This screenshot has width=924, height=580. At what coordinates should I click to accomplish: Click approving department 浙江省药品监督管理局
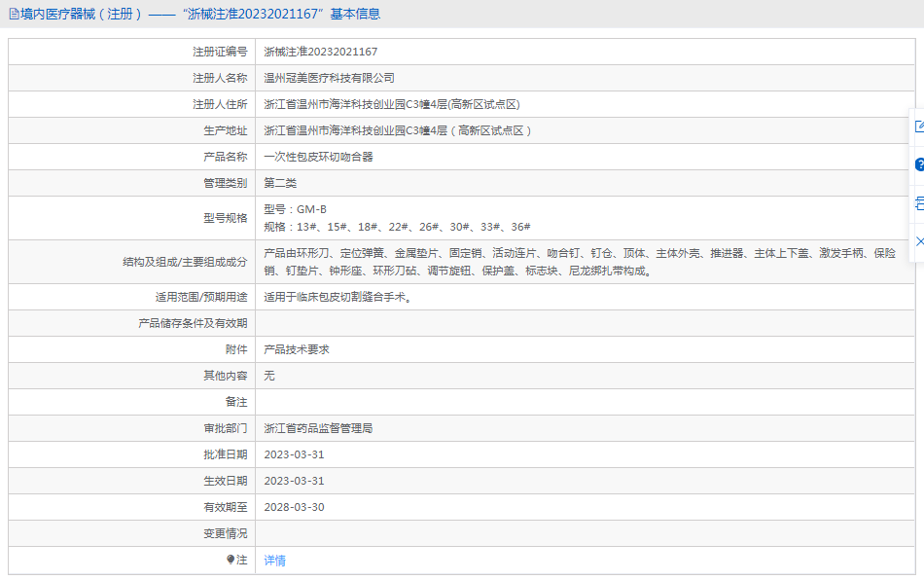pos(318,428)
